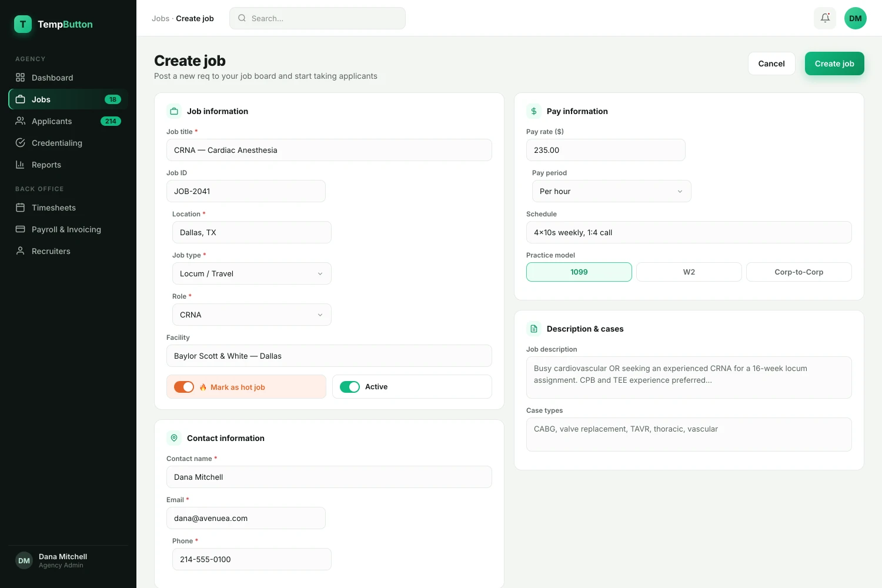
Task: Click the search magnifier icon
Action: pyautogui.click(x=242, y=18)
